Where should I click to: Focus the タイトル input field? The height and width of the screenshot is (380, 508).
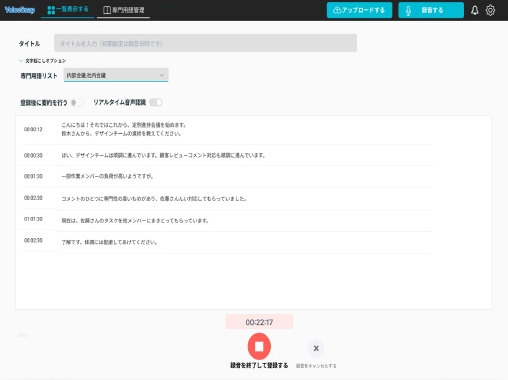[205, 43]
